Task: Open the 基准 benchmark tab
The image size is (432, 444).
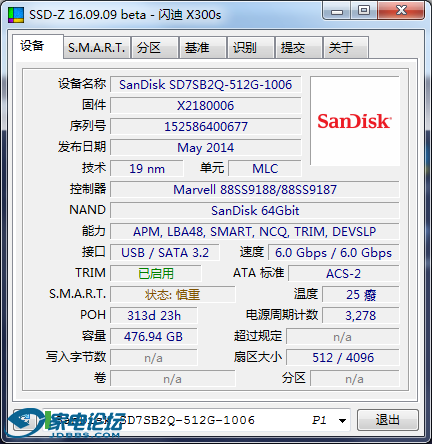Action: point(202,48)
